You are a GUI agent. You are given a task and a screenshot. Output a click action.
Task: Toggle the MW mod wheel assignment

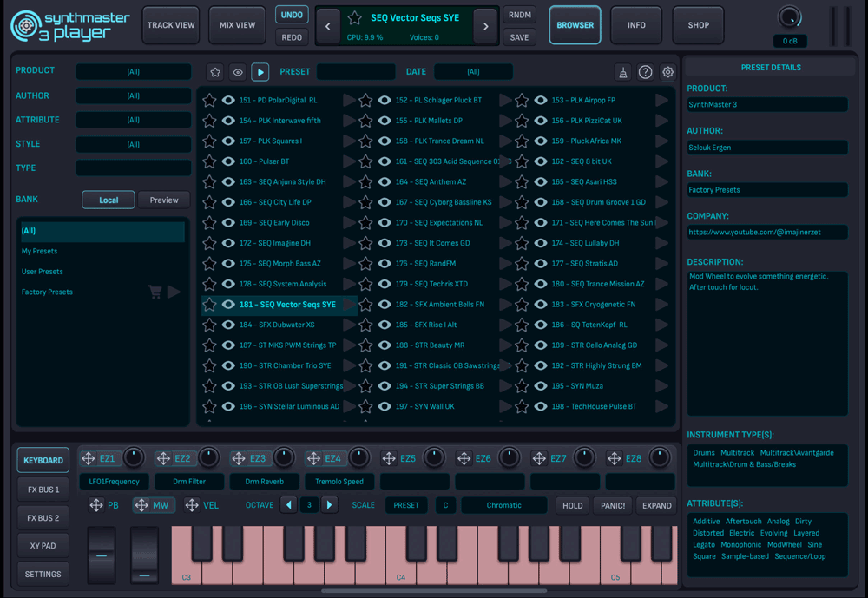click(x=154, y=505)
